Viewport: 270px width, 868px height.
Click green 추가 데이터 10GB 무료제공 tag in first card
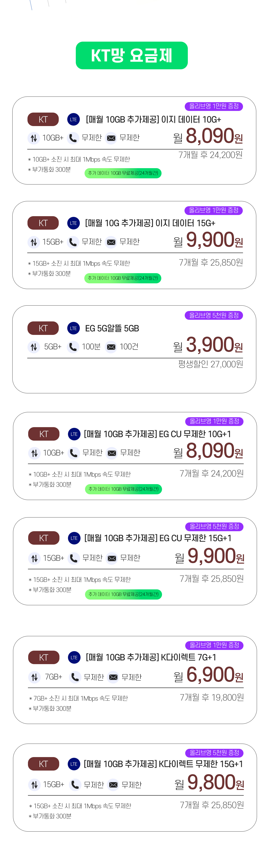[x=123, y=173]
